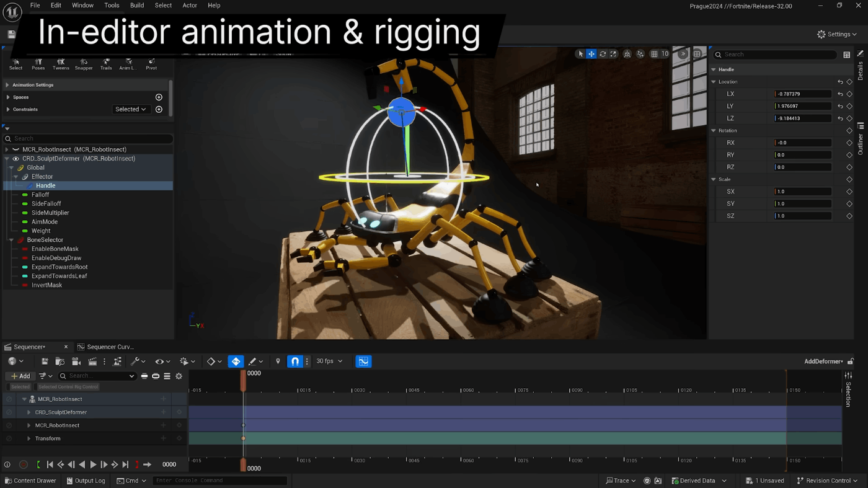Add keyframe for Rotation RZ channel
Image resolution: width=868 pixels, height=488 pixels.
849,167
